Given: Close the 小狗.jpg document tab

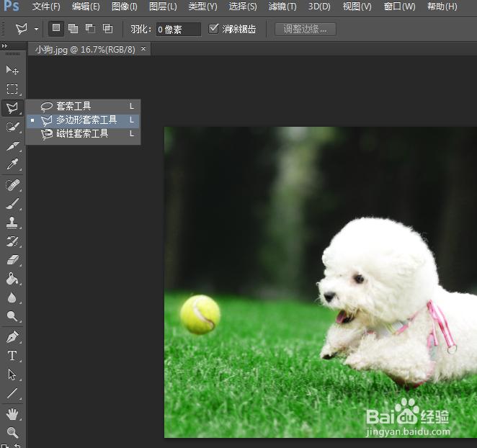Looking at the screenshot, I should click(x=143, y=48).
